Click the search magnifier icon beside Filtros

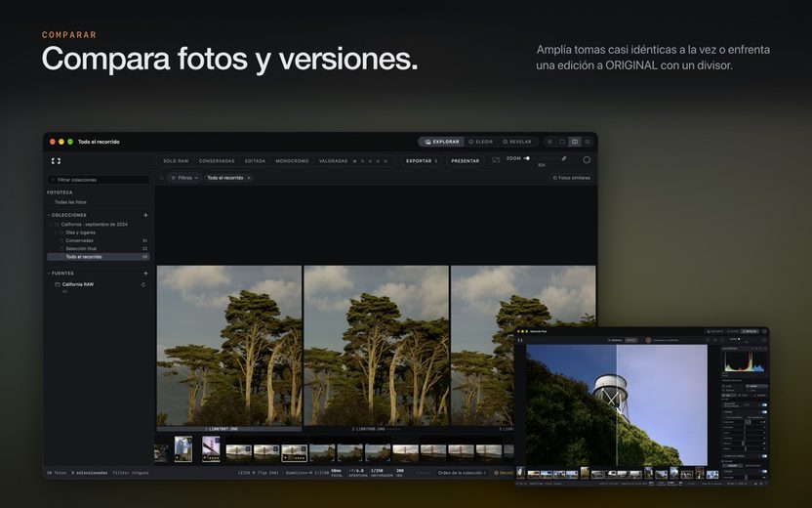(x=162, y=178)
